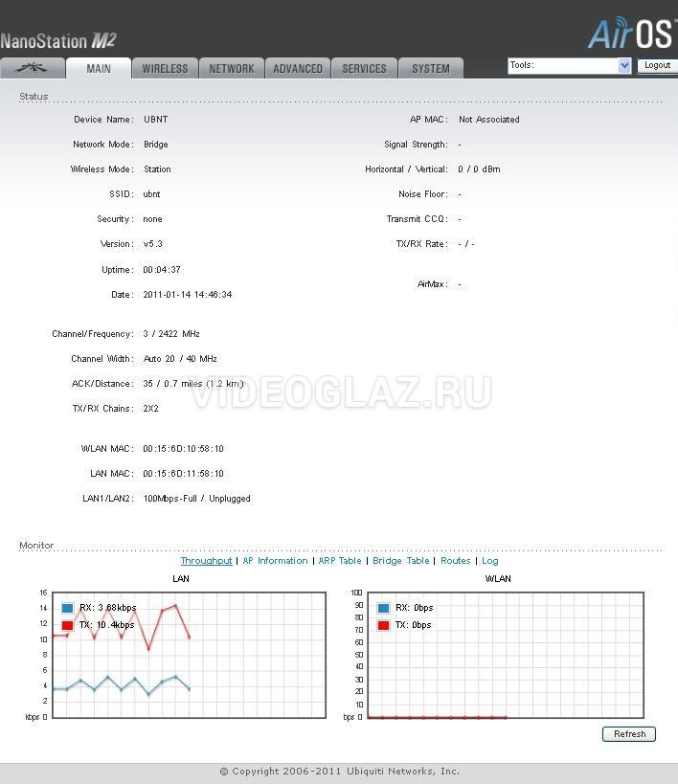Expand the Tools dropdown
This screenshot has height=784, width=678.
[570, 65]
